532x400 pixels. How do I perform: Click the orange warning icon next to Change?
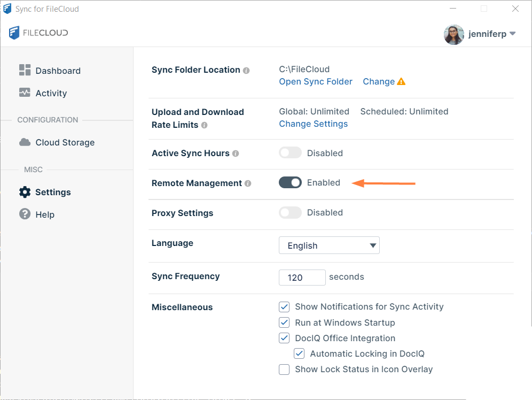(401, 81)
